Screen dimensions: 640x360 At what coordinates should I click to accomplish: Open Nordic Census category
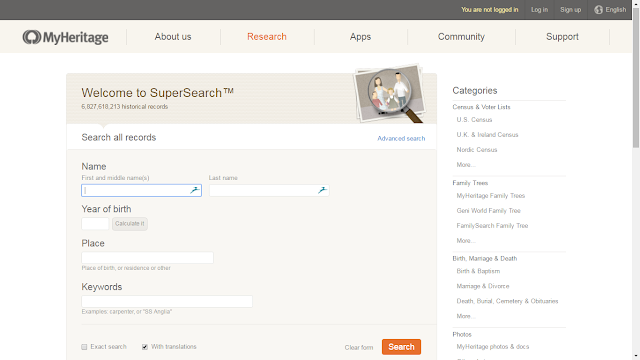tap(477, 150)
